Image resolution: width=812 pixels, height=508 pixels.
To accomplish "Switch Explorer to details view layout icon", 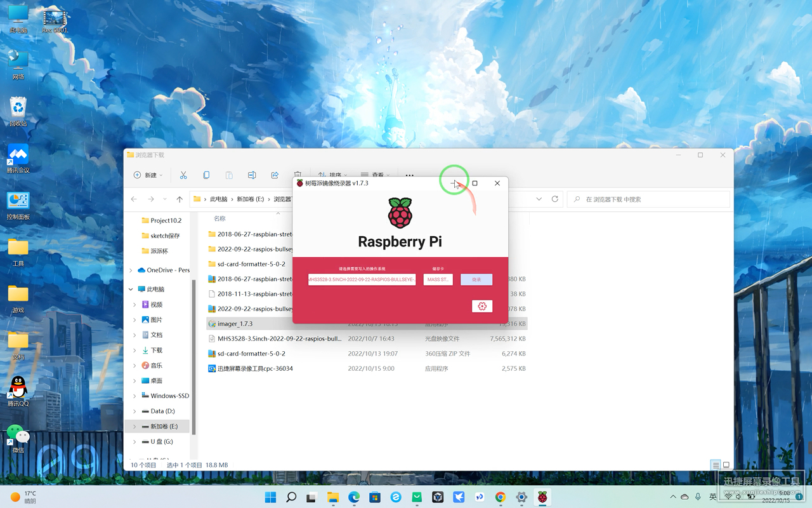I will pyautogui.click(x=716, y=465).
